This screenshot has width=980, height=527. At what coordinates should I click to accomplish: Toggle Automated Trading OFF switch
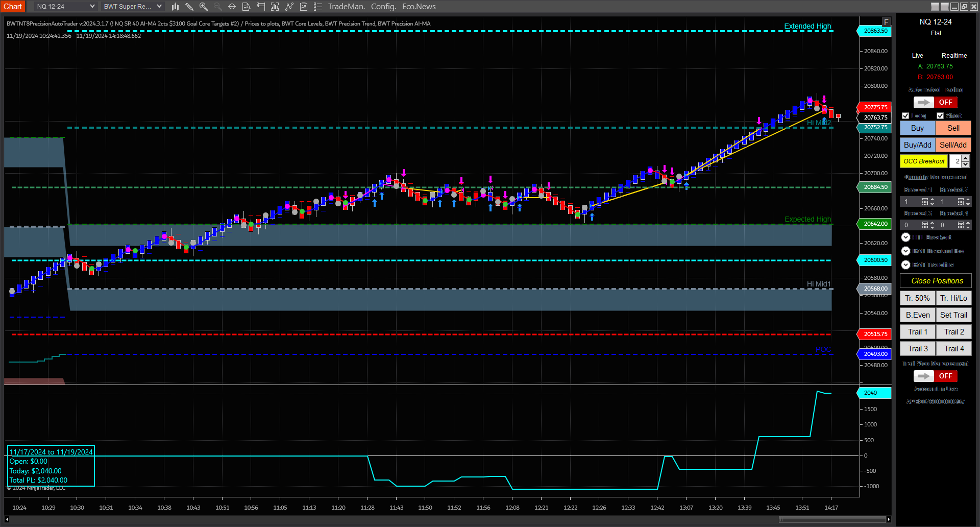[x=935, y=102]
